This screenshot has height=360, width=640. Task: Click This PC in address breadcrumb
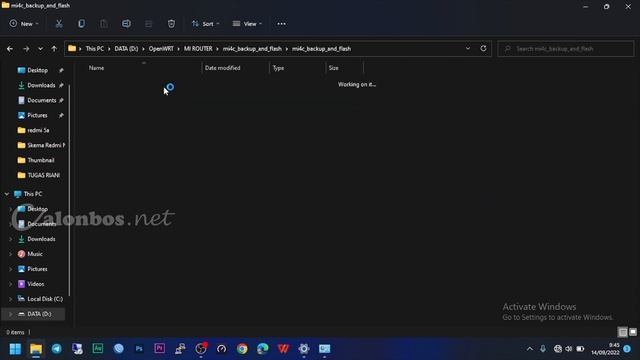point(95,49)
